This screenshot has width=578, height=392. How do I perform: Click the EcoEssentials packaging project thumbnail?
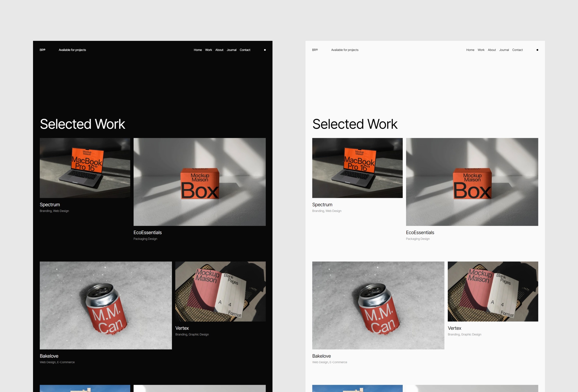point(199,182)
